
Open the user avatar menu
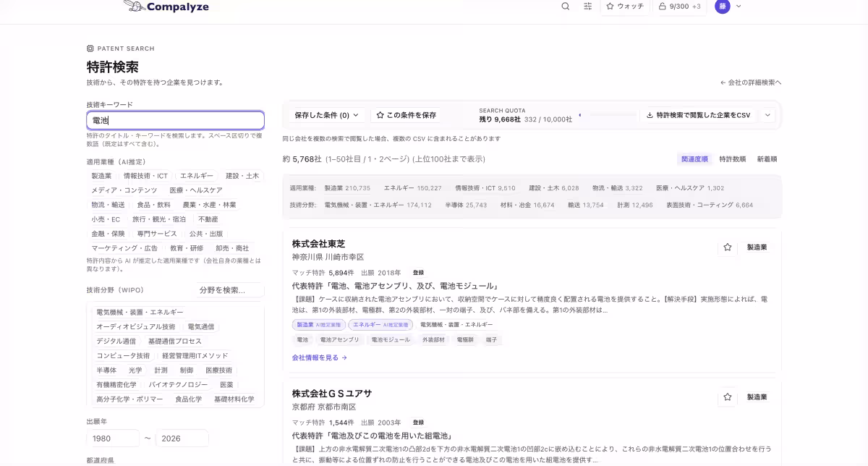pyautogui.click(x=722, y=6)
